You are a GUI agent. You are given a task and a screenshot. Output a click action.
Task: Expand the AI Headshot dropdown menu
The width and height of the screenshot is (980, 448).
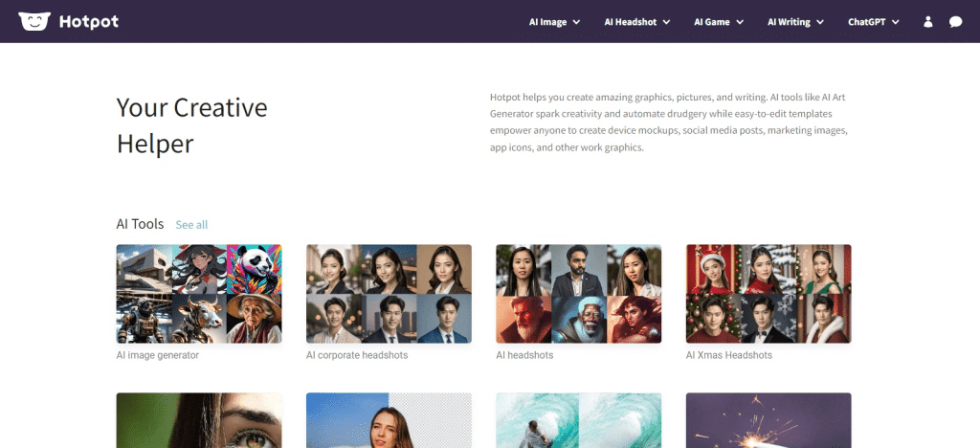pos(636,22)
